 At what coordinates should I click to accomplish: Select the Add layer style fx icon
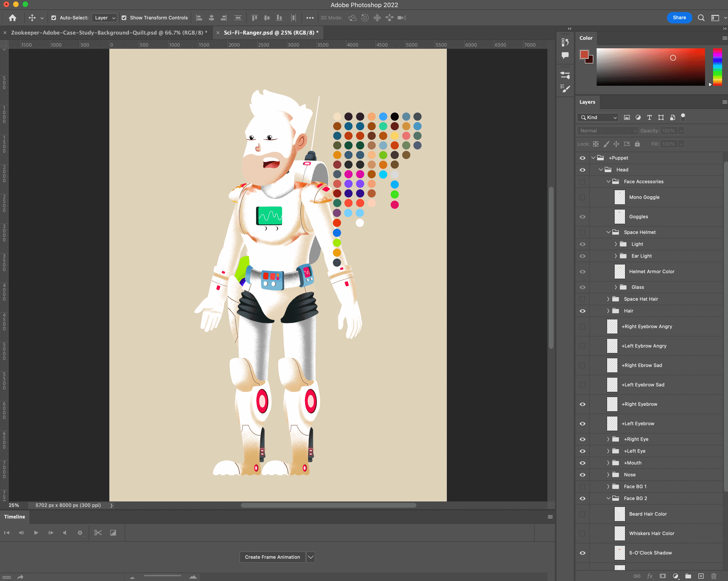pos(650,576)
